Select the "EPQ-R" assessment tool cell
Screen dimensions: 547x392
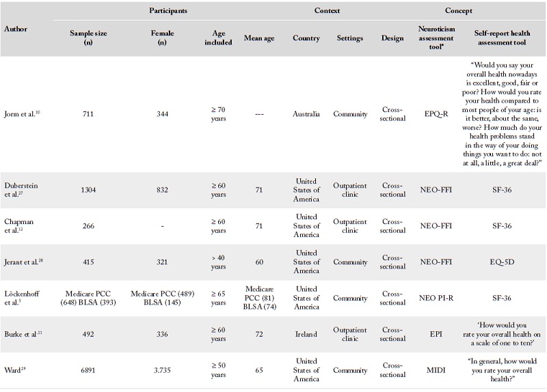pyautogui.click(x=435, y=114)
